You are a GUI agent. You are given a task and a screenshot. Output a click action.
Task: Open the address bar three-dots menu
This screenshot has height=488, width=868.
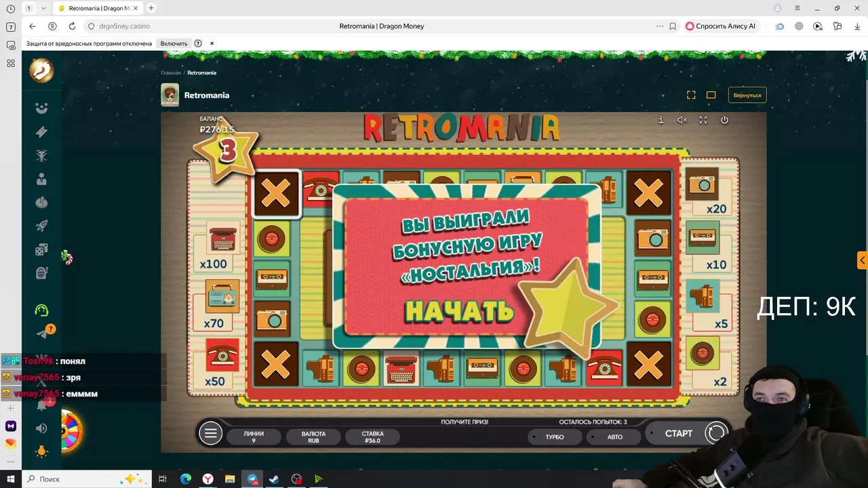(x=659, y=26)
